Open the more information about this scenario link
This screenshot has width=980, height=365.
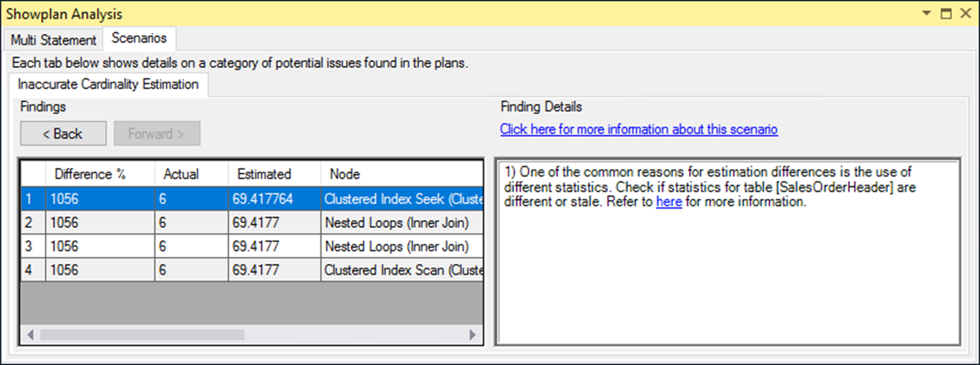pyautogui.click(x=638, y=129)
